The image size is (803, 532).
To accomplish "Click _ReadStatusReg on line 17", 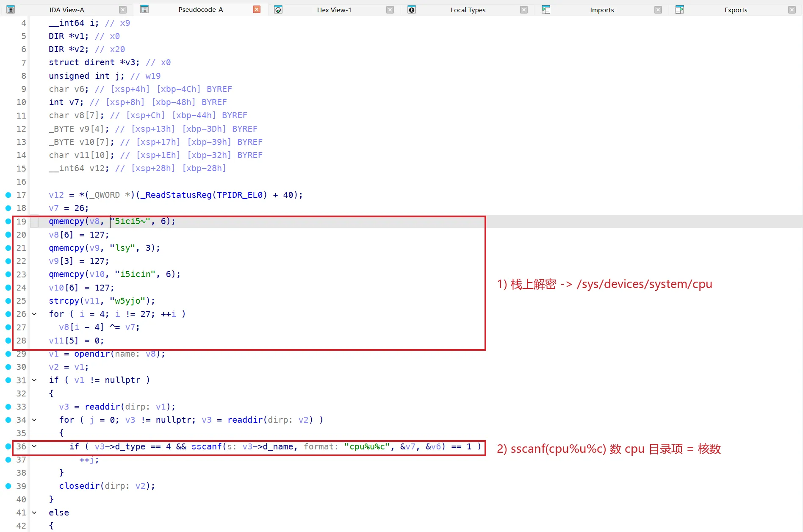I will coord(176,195).
